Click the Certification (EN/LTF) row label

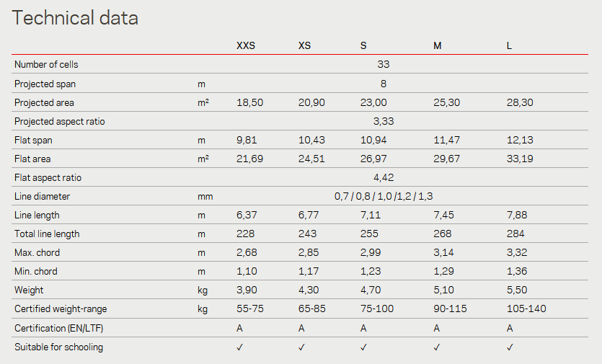[x=58, y=328]
